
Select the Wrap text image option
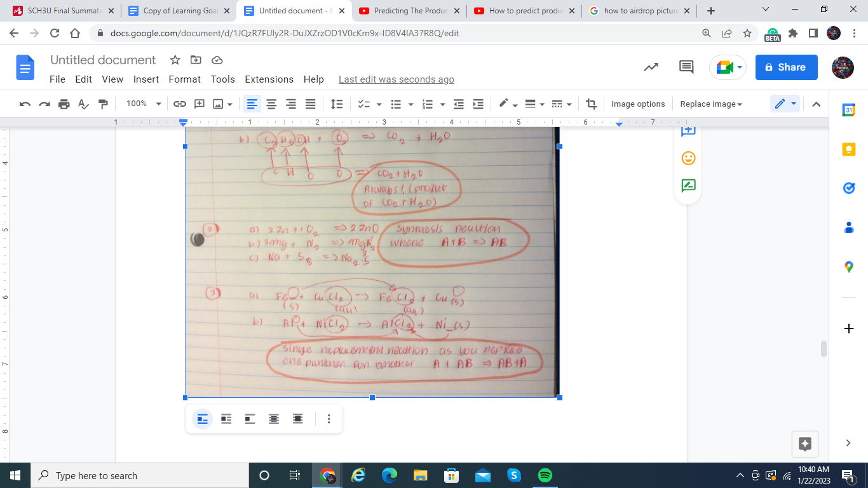[226, 419]
